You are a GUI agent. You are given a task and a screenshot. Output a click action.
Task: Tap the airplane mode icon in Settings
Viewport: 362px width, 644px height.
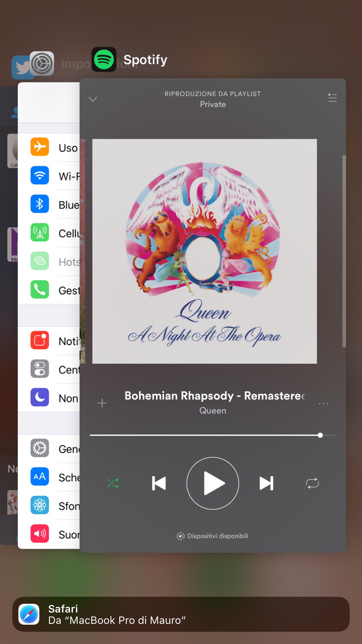pos(40,147)
